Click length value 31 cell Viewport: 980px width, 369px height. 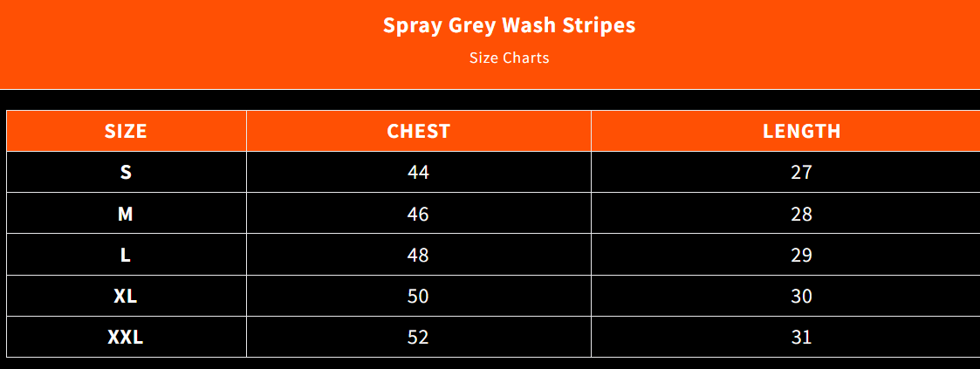801,337
